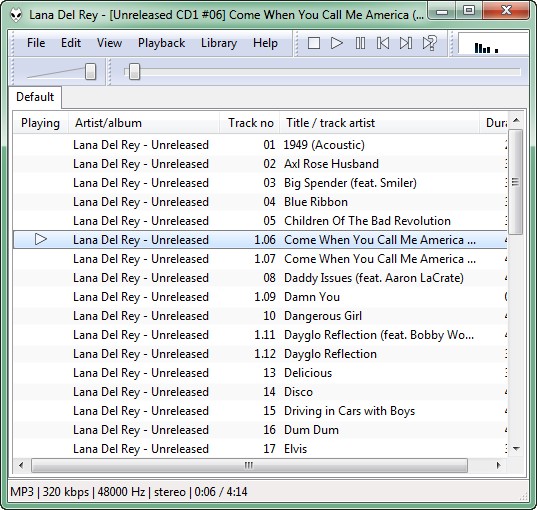This screenshot has width=537, height=510.
Task: Select Children Of The Bad Revolution
Action: [x=260, y=221]
